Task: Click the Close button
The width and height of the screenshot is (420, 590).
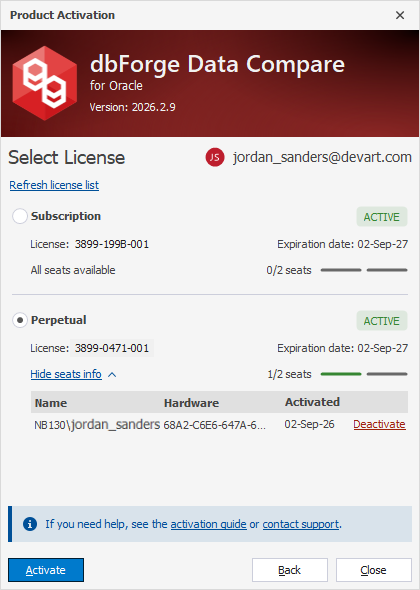Action: [374, 570]
